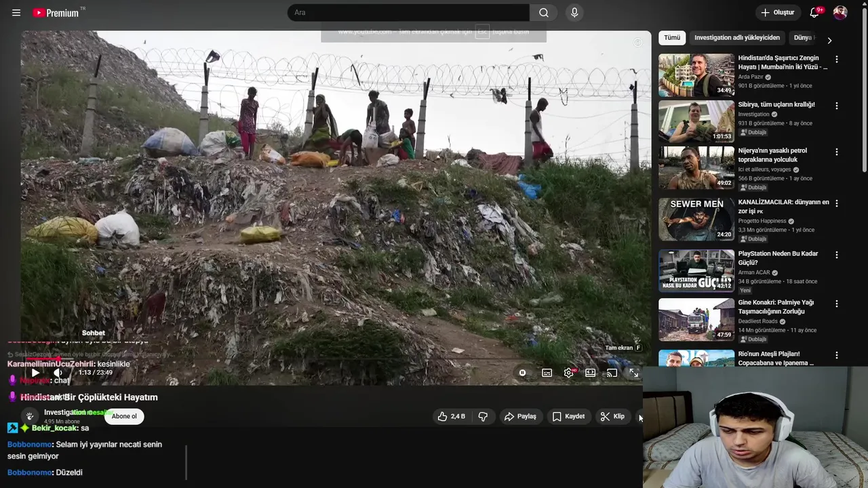This screenshot has height=488, width=868.
Task: Select the Tümü filter chip
Action: coord(672,38)
